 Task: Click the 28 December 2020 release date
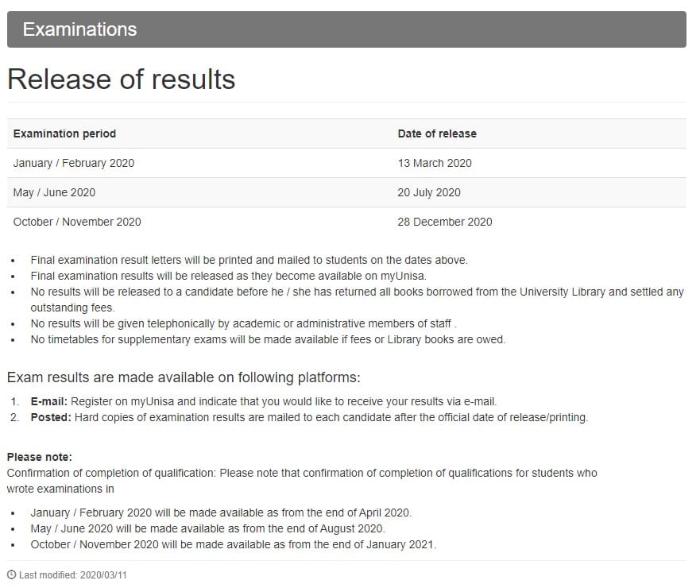point(445,222)
